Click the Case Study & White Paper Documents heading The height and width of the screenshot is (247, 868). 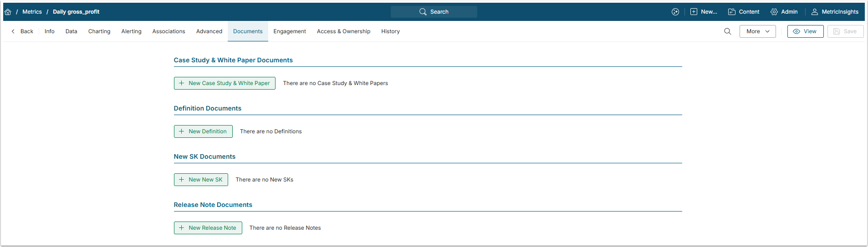pos(233,60)
